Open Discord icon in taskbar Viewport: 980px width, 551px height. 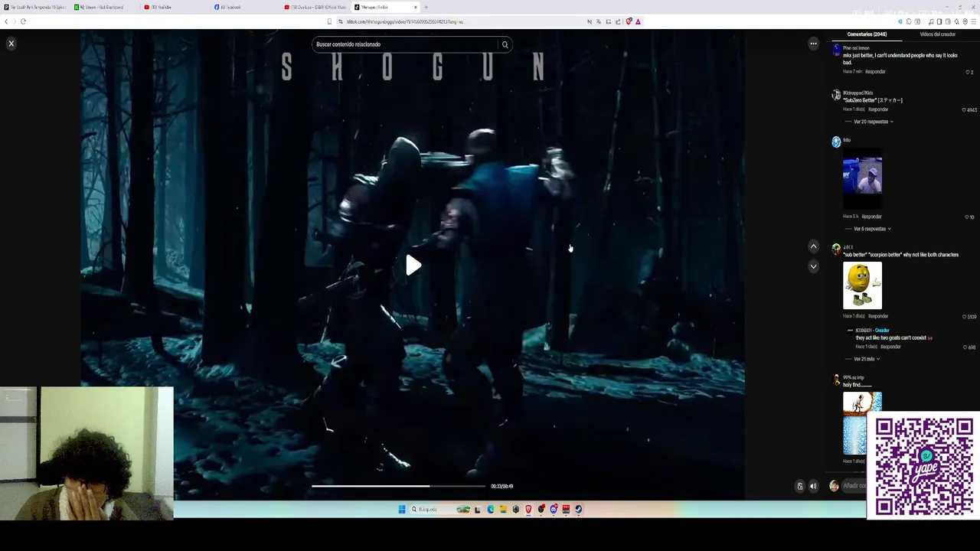click(x=554, y=509)
